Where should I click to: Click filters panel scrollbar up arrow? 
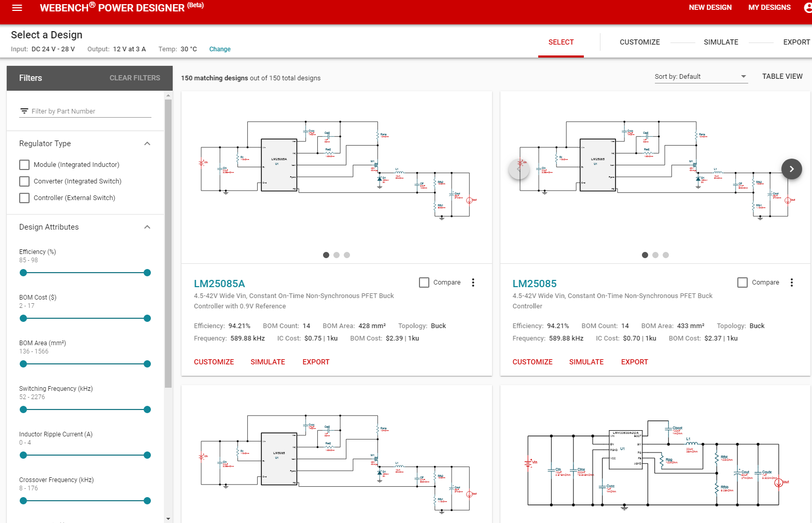point(168,95)
